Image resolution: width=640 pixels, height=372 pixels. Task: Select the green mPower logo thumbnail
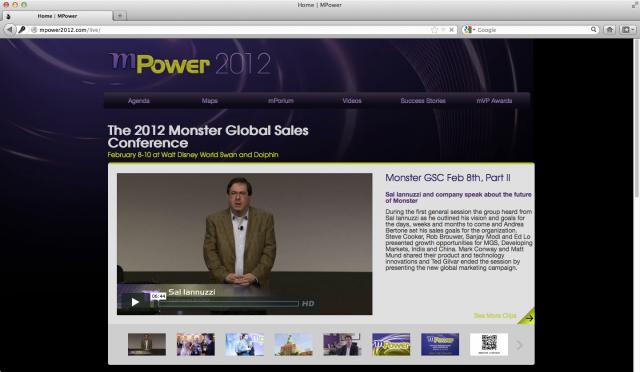[x=391, y=344]
